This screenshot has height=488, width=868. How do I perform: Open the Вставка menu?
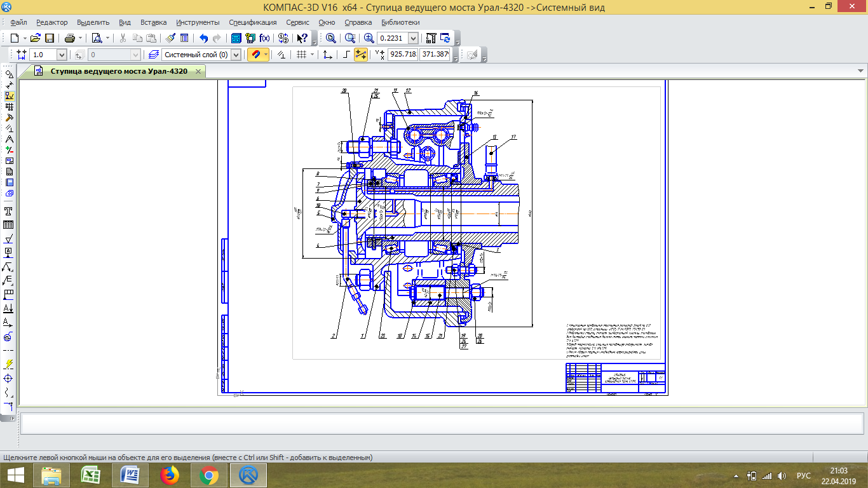click(154, 22)
